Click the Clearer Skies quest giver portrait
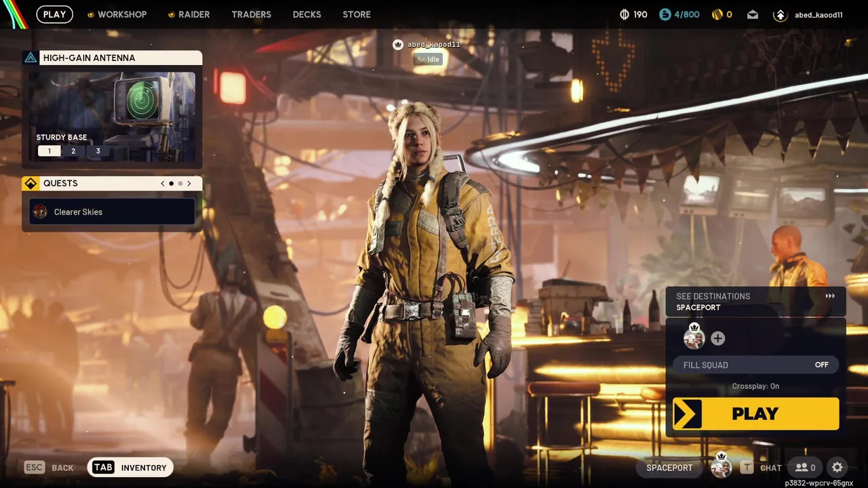 pyautogui.click(x=40, y=212)
